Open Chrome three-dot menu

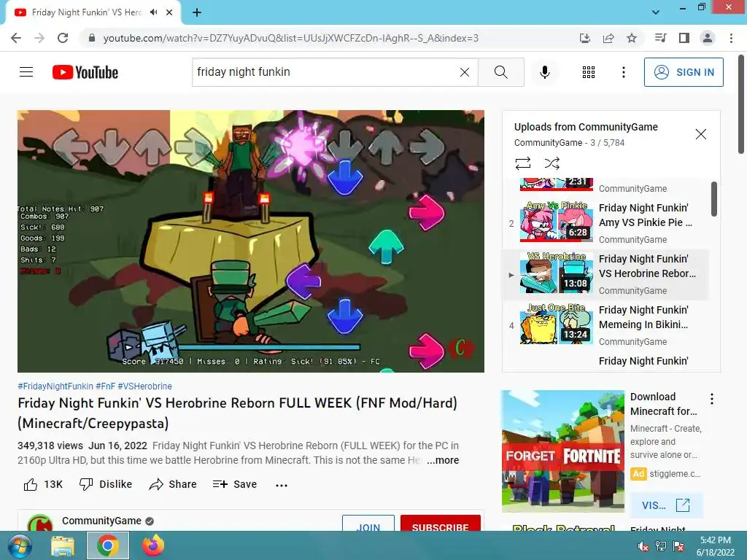(x=731, y=38)
